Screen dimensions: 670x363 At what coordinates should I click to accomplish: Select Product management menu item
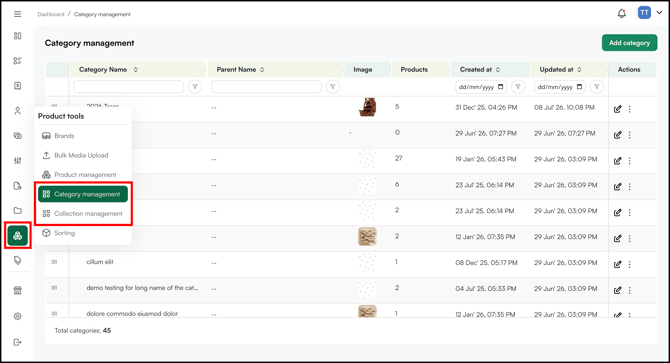[x=82, y=175]
